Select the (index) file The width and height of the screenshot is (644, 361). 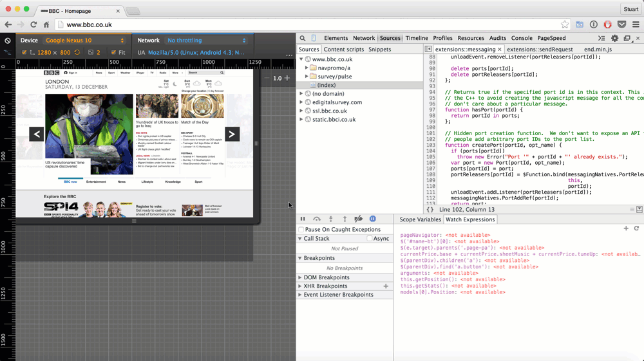[x=326, y=86]
